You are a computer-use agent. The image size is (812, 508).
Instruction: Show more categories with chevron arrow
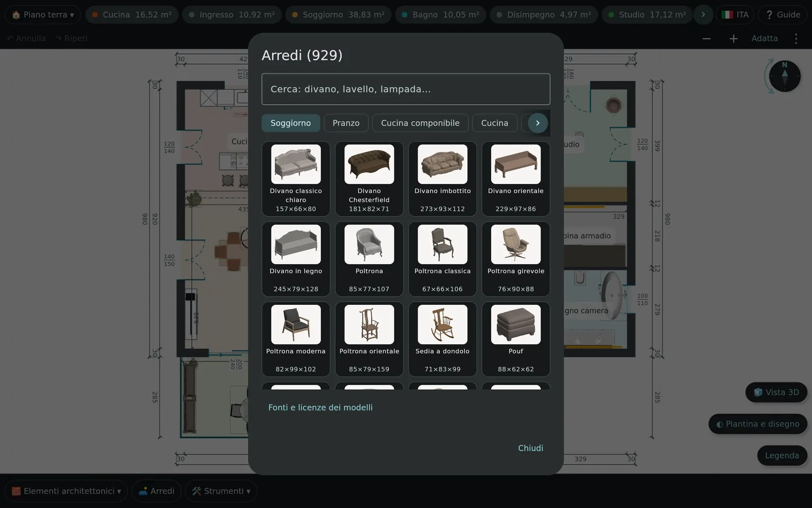point(538,123)
